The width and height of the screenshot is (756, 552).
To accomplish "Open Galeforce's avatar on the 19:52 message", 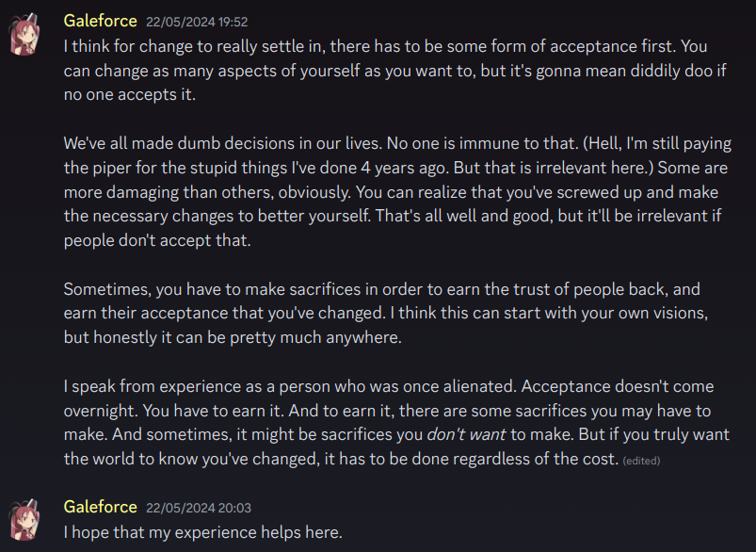I will (x=24, y=34).
